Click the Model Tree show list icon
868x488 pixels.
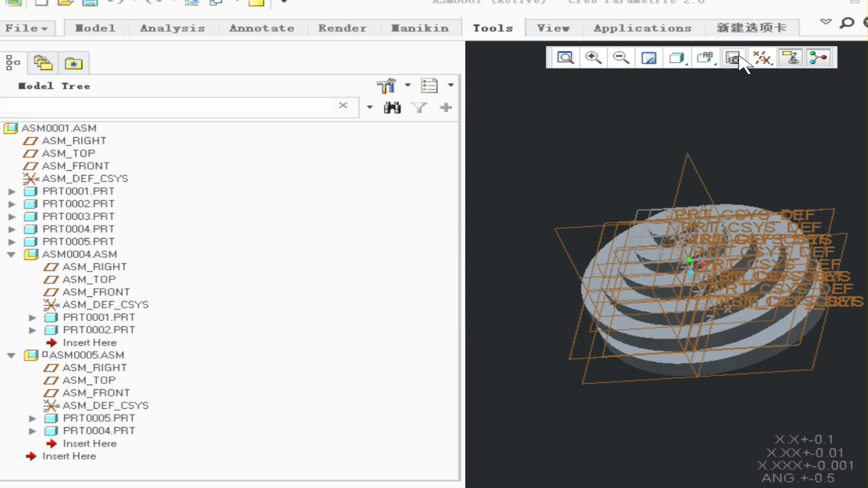(429, 86)
